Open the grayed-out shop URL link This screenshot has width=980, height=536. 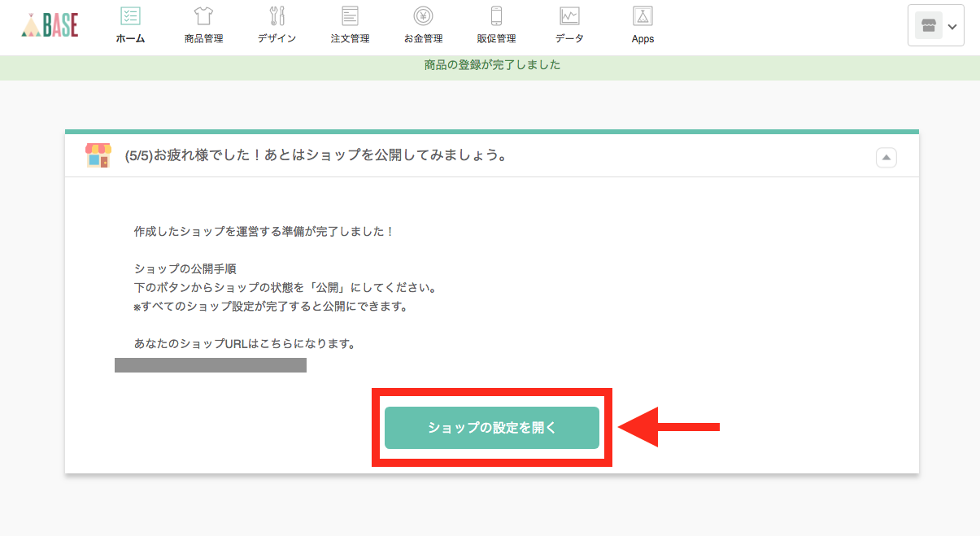[211, 365]
